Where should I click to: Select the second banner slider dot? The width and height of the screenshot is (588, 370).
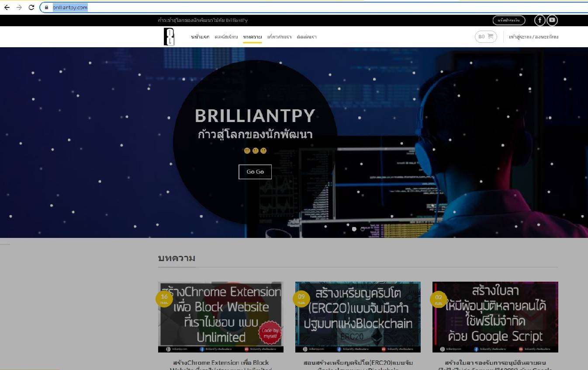[363, 229]
